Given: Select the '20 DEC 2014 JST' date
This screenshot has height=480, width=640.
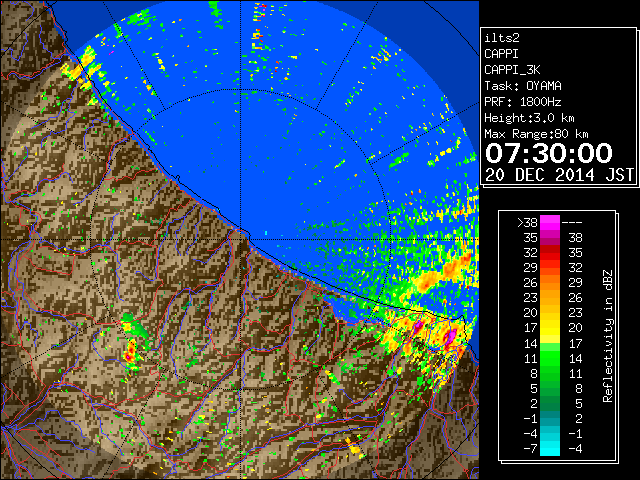Looking at the screenshot, I should [560, 175].
